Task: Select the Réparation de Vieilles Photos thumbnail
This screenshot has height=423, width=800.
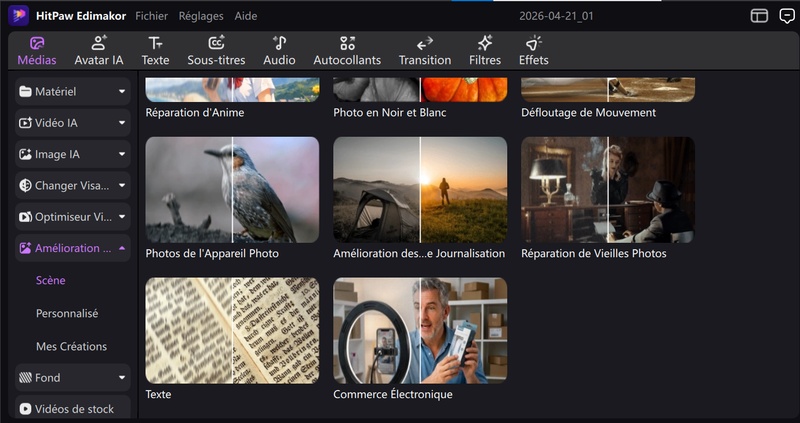Action: 608,189
